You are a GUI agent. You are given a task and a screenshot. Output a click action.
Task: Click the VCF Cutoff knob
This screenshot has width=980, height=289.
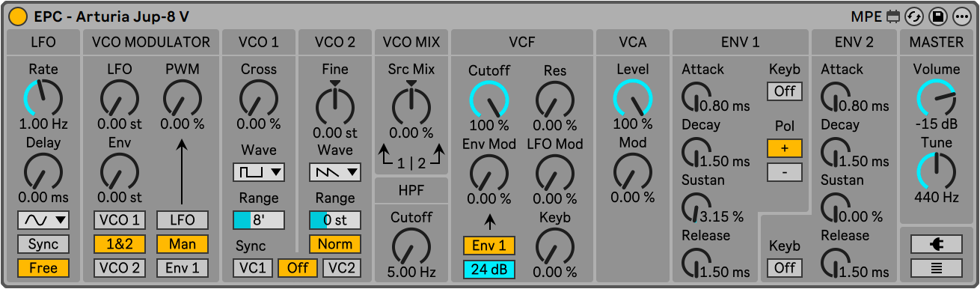click(x=489, y=99)
